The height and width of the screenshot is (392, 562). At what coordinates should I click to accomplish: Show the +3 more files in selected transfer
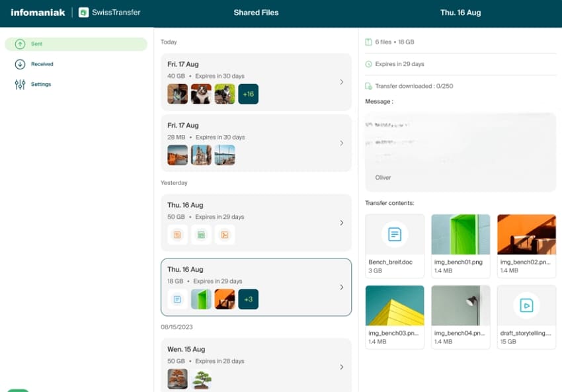tap(248, 299)
